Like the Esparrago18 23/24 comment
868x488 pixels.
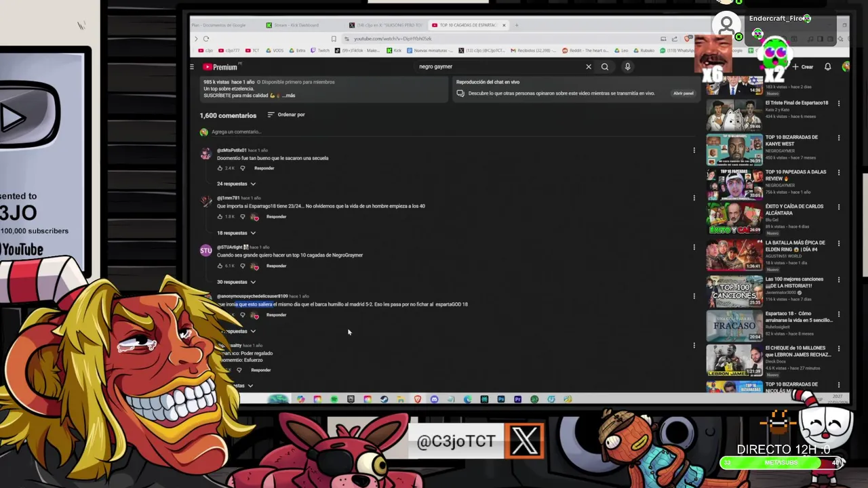[x=220, y=217]
